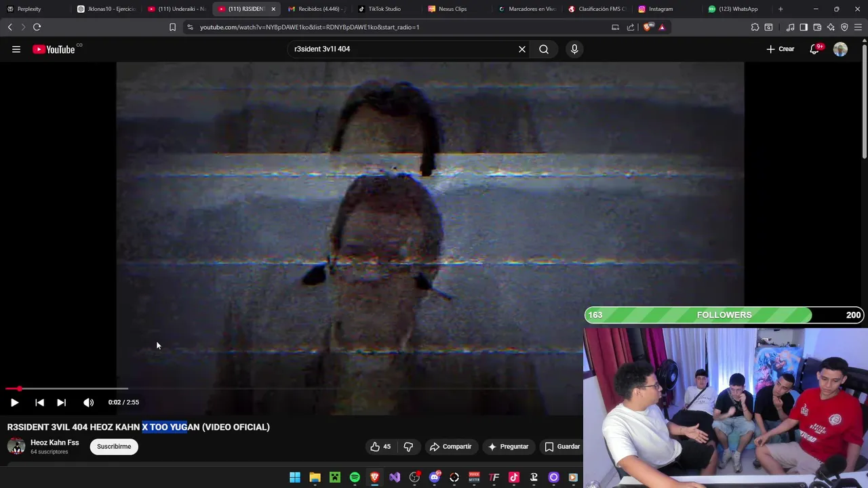Open the YouTube notifications bell
Image resolution: width=868 pixels, height=488 pixels.
814,49
